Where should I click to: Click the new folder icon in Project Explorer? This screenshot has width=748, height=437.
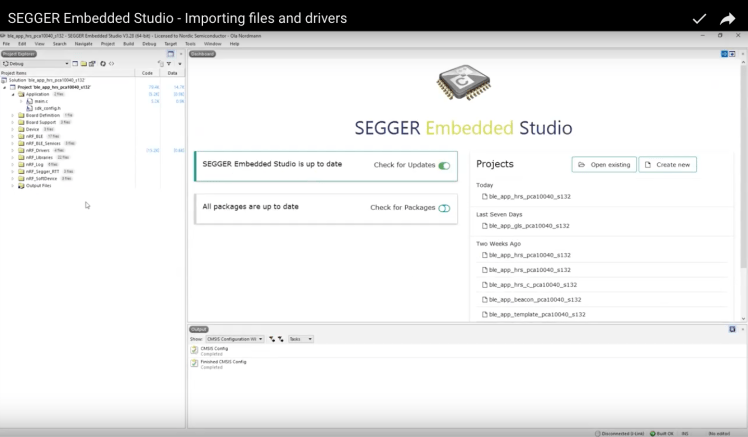click(x=82, y=64)
